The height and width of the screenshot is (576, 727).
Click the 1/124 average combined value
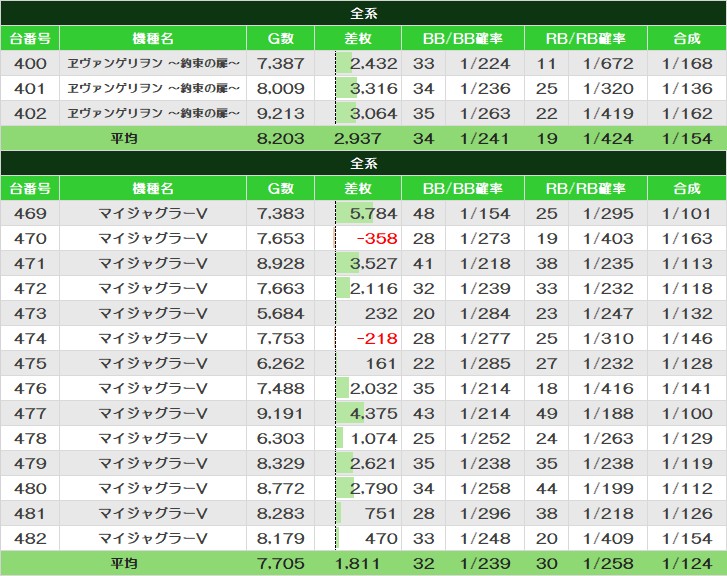[687, 564]
